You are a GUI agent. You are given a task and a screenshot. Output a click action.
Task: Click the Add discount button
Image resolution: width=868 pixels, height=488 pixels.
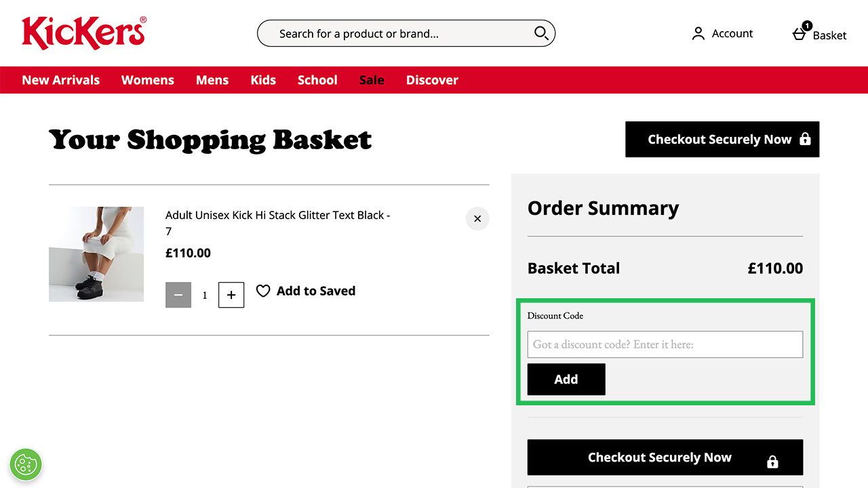pyautogui.click(x=566, y=380)
